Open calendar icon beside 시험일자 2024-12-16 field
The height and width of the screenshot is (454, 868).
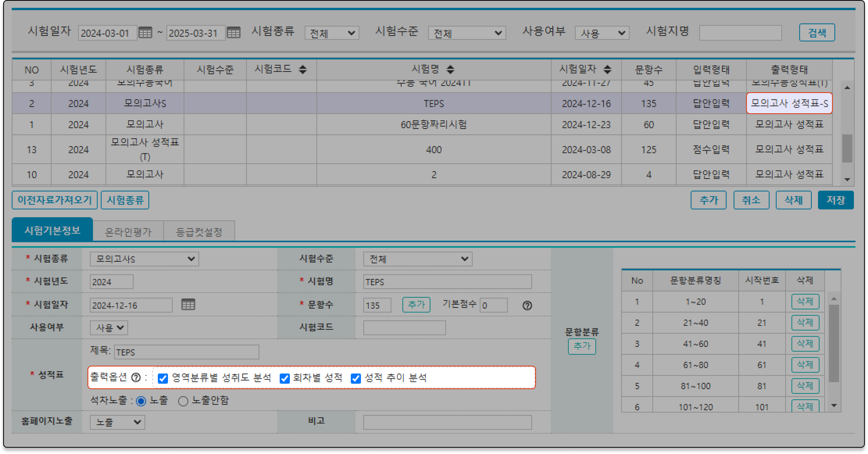click(188, 304)
